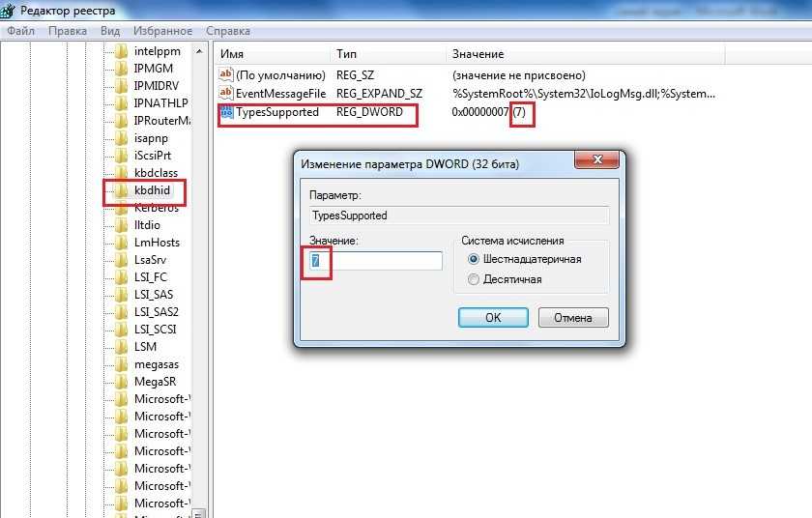Click the TypesSupported DWORD value icon
Viewport: 812px width, 518px height.
(x=226, y=112)
